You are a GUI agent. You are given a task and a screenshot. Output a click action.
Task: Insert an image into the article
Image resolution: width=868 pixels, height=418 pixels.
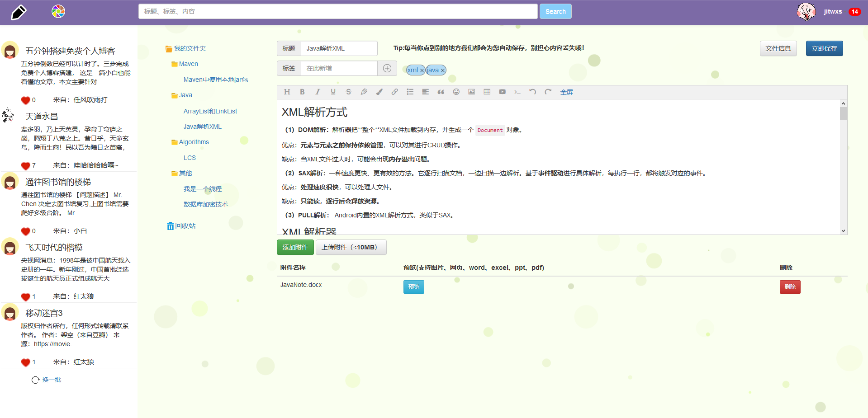(x=471, y=92)
